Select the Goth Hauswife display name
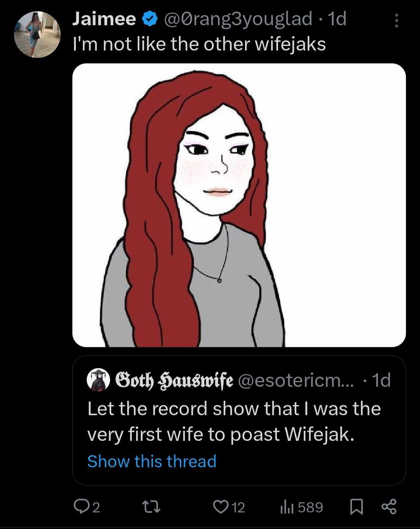This screenshot has width=420, height=529. pos(174,380)
